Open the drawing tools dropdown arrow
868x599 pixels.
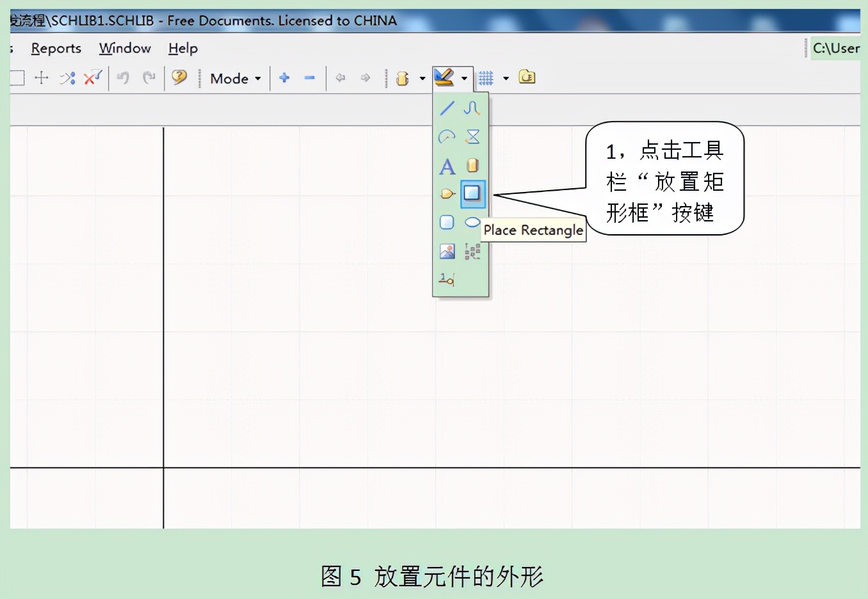click(465, 77)
